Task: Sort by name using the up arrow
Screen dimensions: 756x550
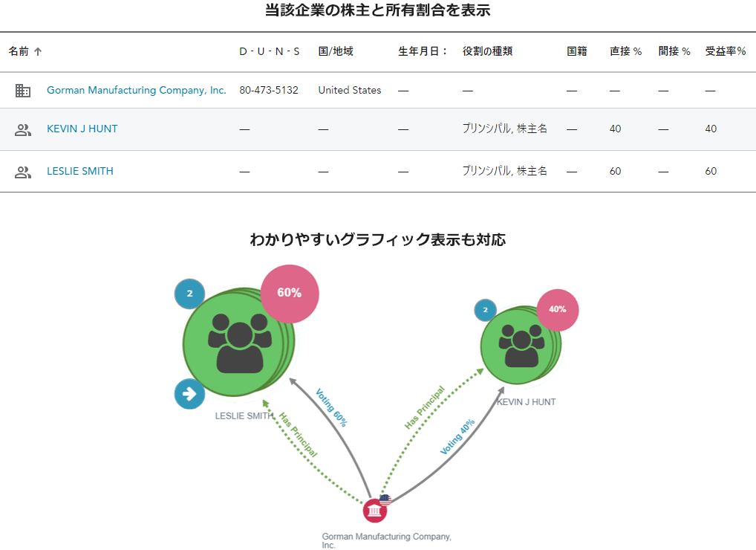Action: [38, 51]
